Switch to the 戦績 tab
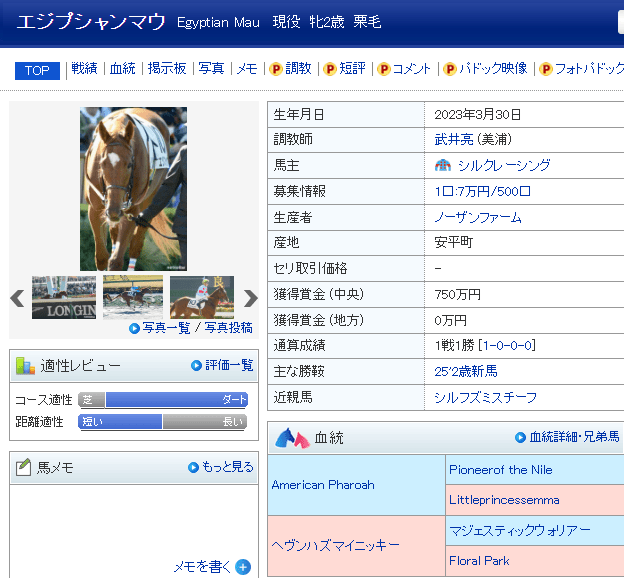The width and height of the screenshot is (624, 578). 84,68
